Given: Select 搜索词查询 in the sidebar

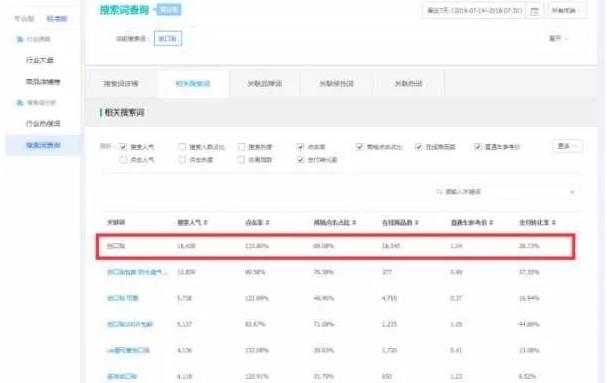Looking at the screenshot, I should 43,146.
